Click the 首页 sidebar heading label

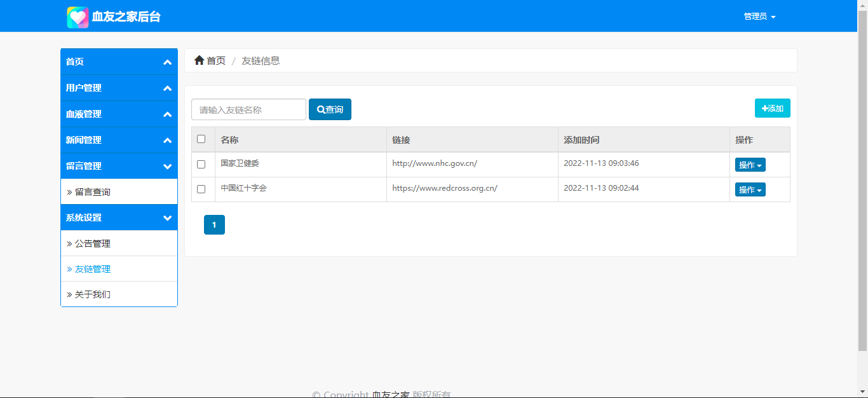75,62
